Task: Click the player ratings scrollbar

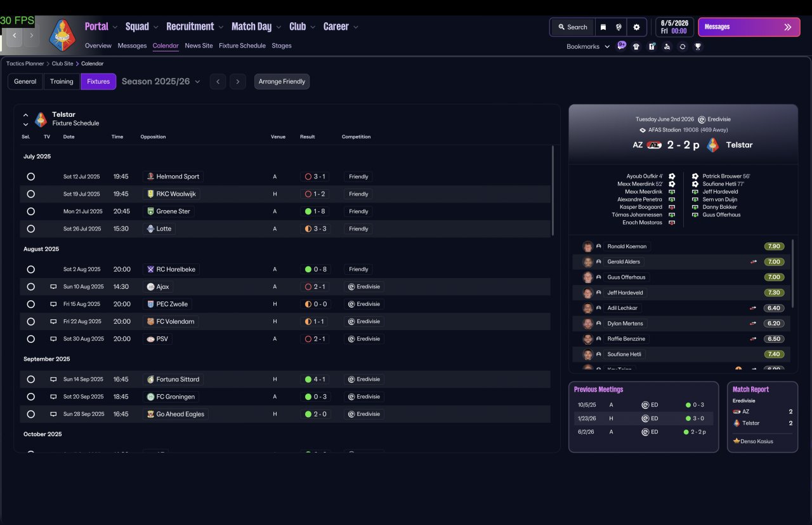Action: tap(793, 273)
